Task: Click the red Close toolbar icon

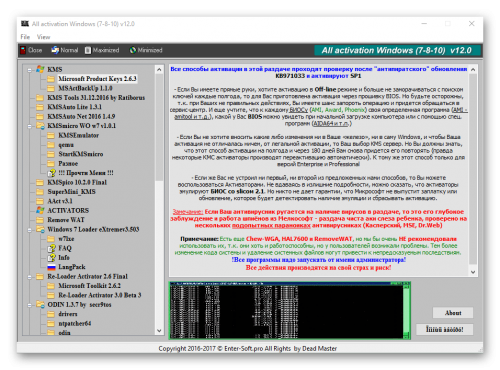Action: [23, 50]
